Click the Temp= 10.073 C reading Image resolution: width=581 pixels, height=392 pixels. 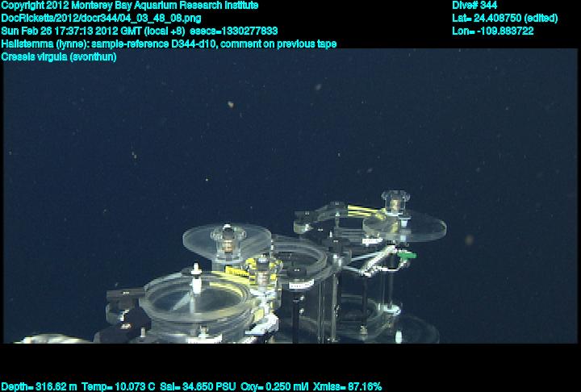click(x=118, y=387)
